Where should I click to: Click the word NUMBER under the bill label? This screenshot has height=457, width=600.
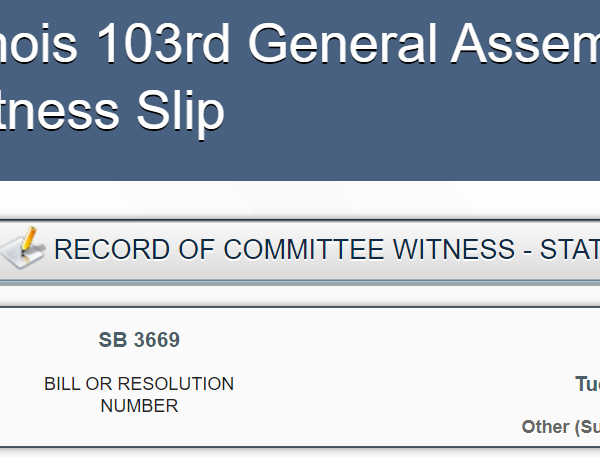[x=139, y=406]
